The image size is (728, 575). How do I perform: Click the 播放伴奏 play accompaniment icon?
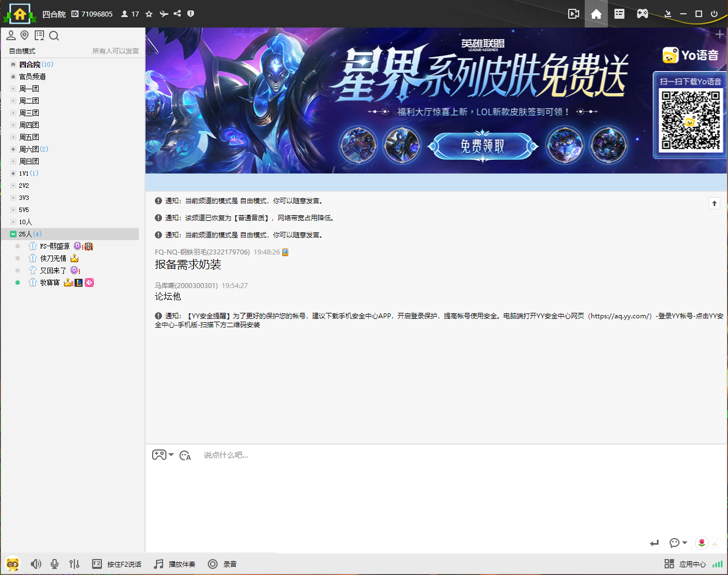point(158,564)
